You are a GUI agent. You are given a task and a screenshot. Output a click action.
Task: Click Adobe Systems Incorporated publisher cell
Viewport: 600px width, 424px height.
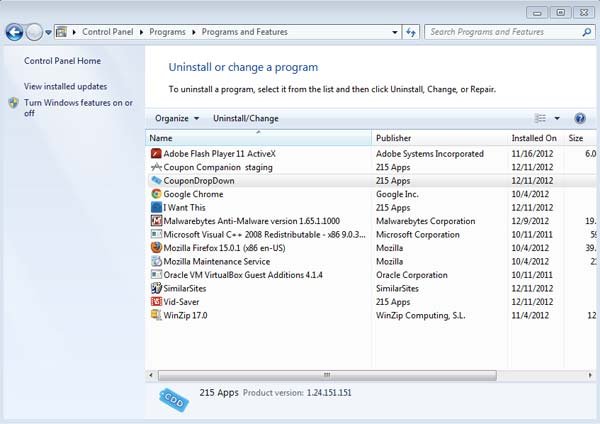coord(430,154)
